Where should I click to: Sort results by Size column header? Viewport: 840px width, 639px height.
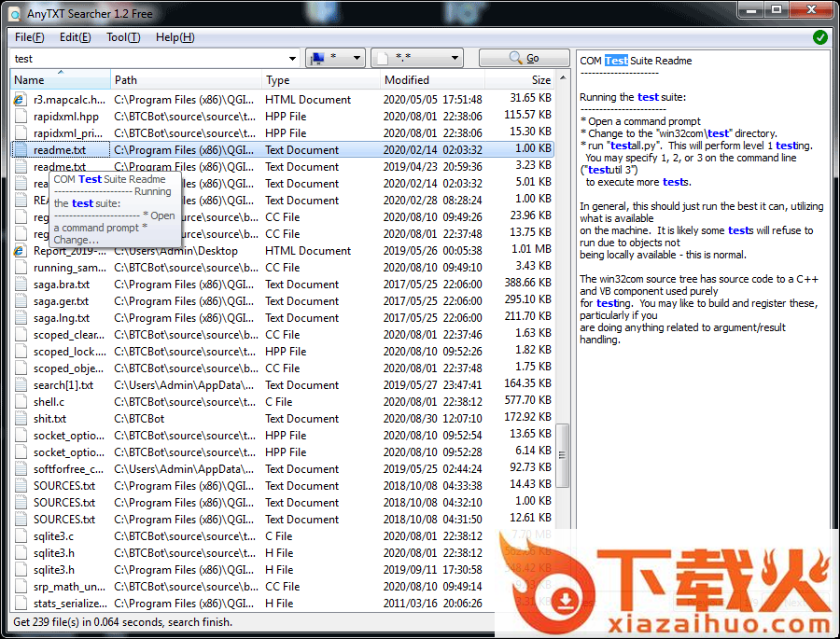tap(520, 80)
